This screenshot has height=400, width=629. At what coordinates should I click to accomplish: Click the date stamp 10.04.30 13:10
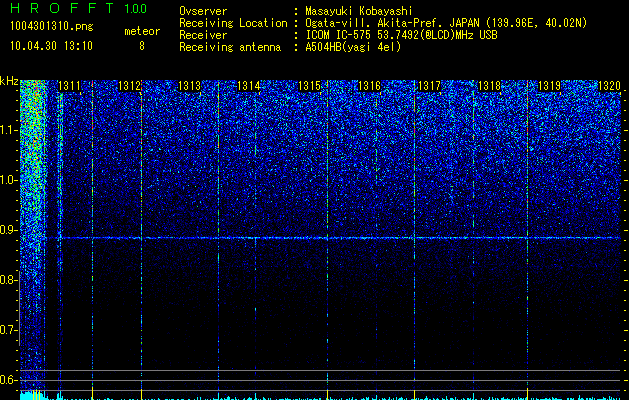[51, 46]
